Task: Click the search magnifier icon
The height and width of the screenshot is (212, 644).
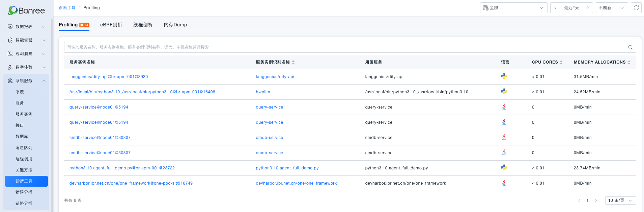Action: point(630,47)
